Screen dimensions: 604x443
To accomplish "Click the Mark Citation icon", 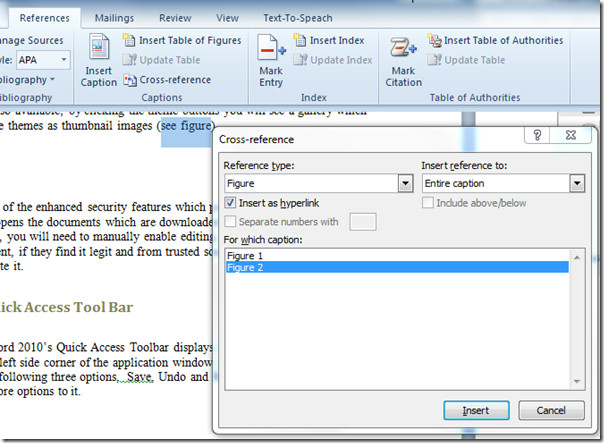I will [x=403, y=47].
